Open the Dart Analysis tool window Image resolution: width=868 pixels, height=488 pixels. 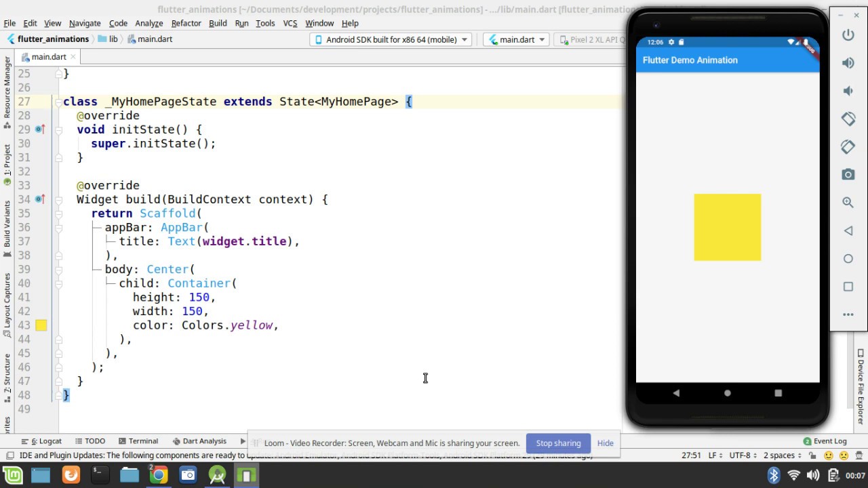click(199, 441)
